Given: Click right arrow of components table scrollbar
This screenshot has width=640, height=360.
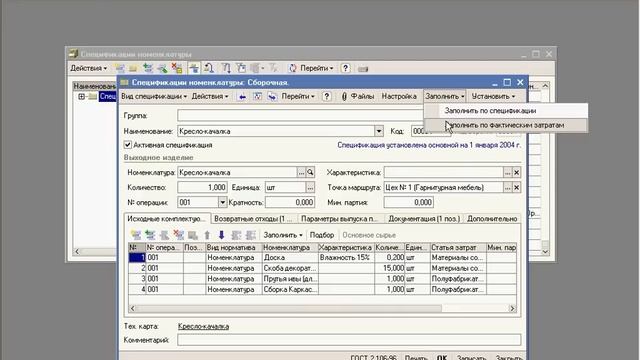Looking at the screenshot, I should 512,309.
